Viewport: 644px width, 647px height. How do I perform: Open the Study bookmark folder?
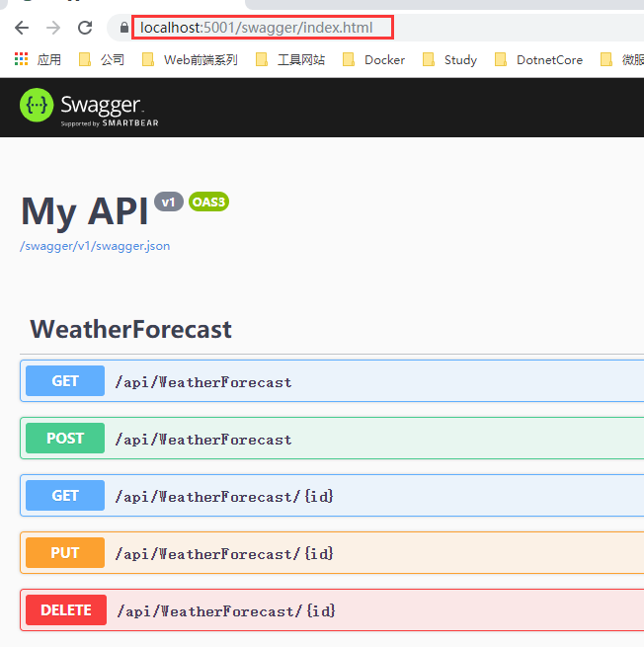[449, 60]
